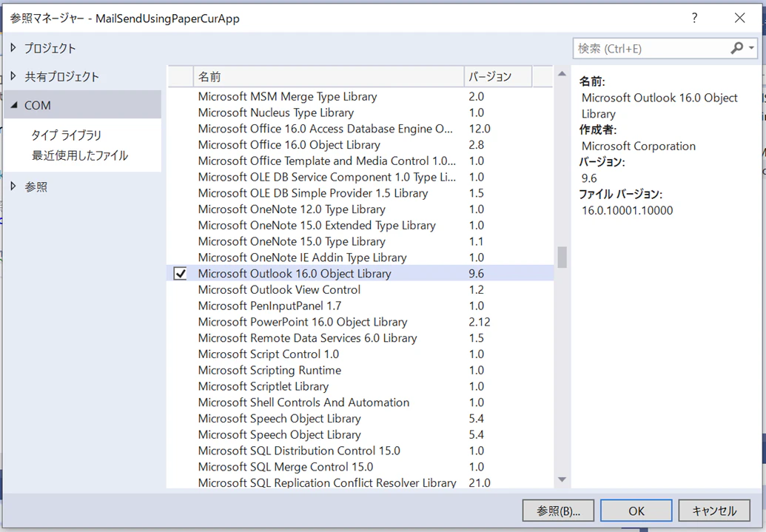Select Microsoft OneNote 12.0 Type Library row
This screenshot has width=766, height=532.
coord(360,209)
